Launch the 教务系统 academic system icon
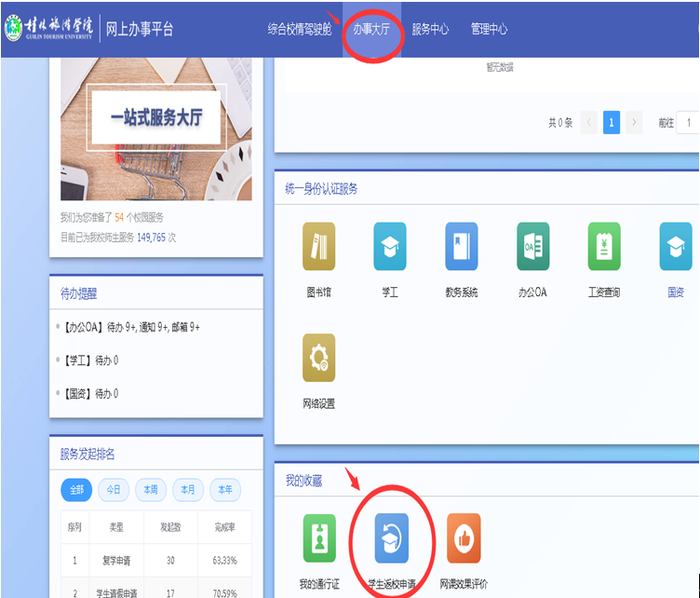 click(461, 246)
